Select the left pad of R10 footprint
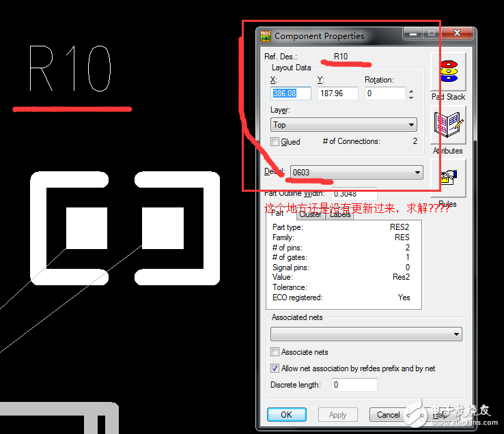This screenshot has height=434, width=504. pos(87,228)
